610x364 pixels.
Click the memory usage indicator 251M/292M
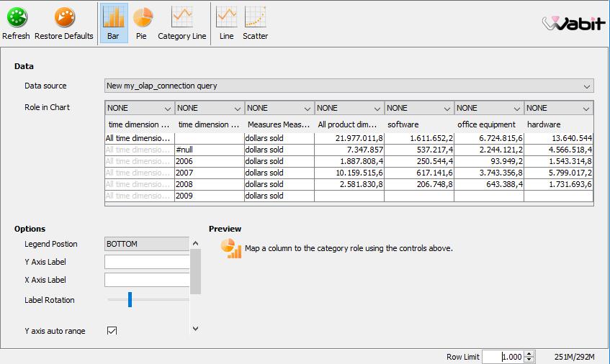click(x=574, y=357)
